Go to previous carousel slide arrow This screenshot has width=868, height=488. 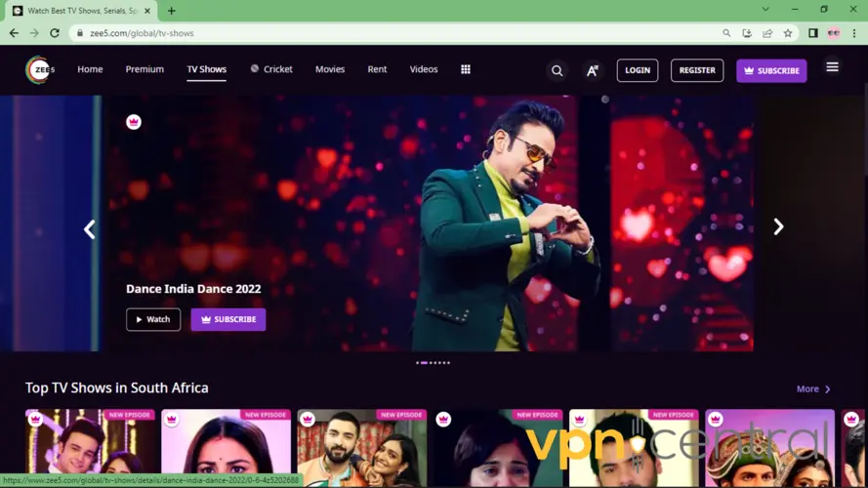tap(90, 229)
